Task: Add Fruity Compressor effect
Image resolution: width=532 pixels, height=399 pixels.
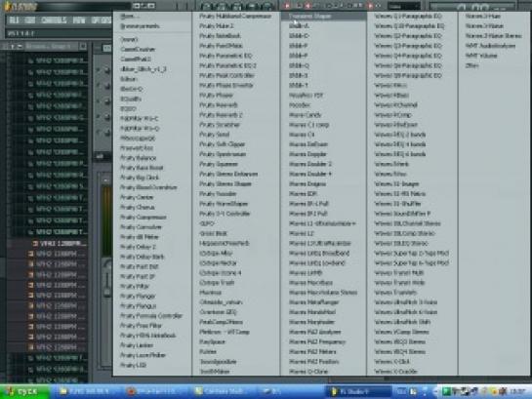Action: pyautogui.click(x=143, y=218)
